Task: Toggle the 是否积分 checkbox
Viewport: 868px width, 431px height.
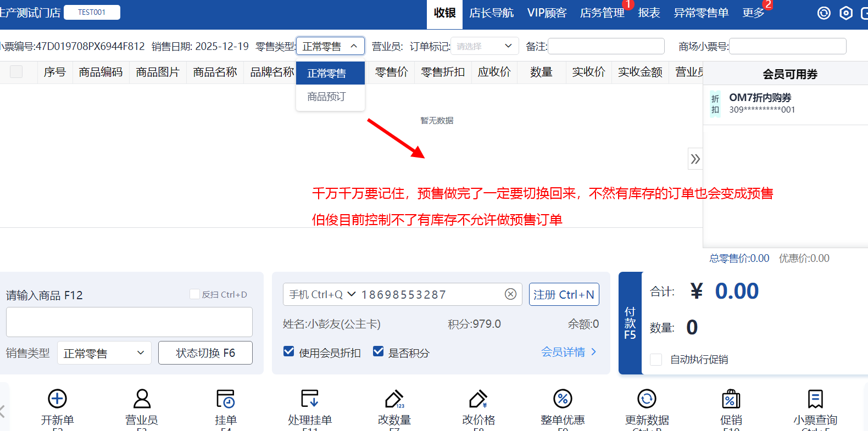Action: (378, 351)
